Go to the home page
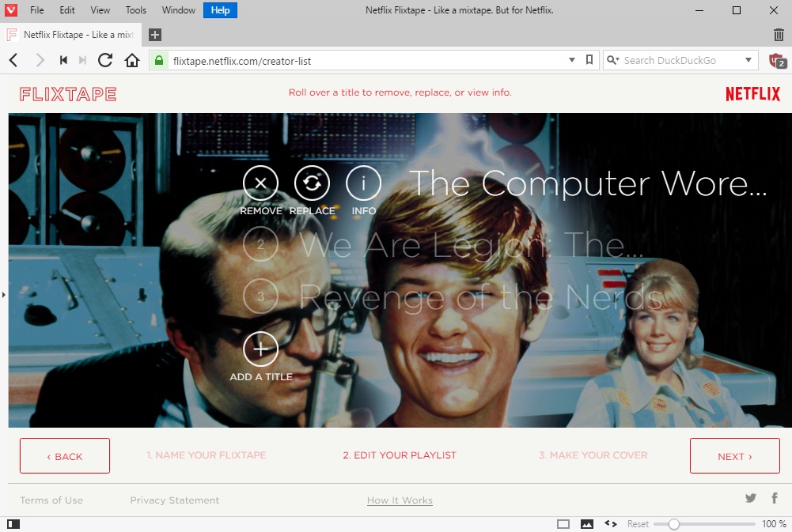The width and height of the screenshot is (792, 532). tap(132, 61)
